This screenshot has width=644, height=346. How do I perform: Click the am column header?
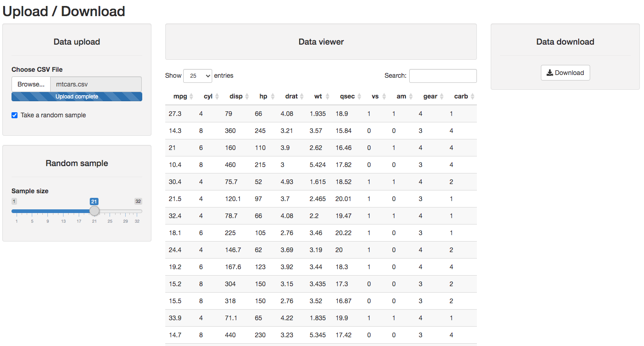coord(401,97)
